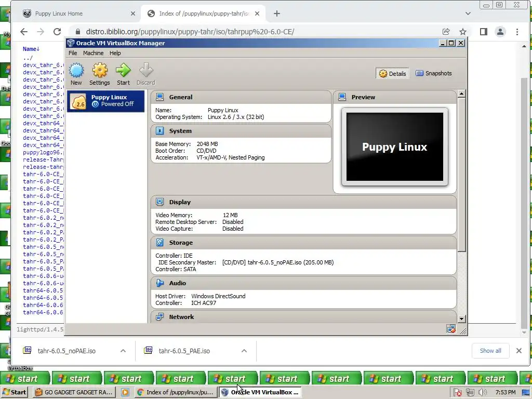Close the downloads bar
The height and width of the screenshot is (399, 532).
[x=519, y=351]
